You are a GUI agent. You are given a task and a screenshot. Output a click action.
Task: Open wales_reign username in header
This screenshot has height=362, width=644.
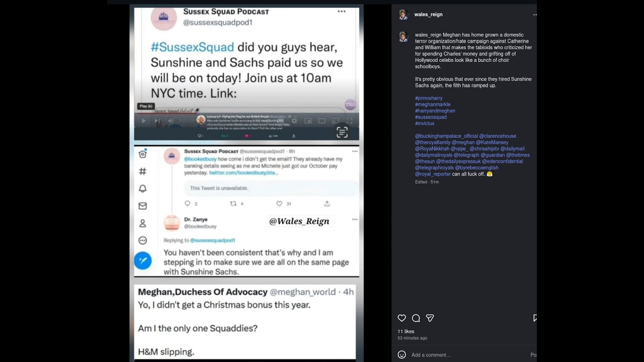pos(429,15)
